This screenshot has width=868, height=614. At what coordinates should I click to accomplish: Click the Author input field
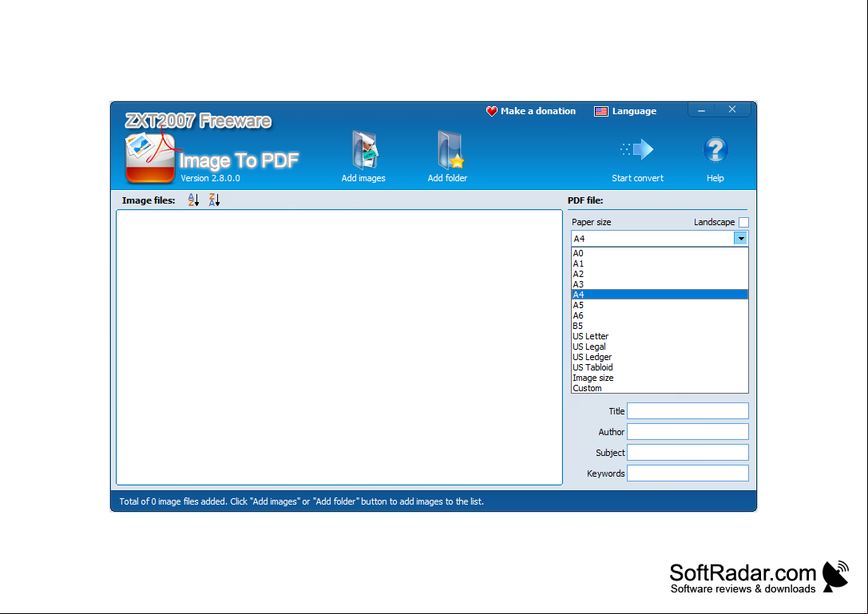tap(688, 432)
